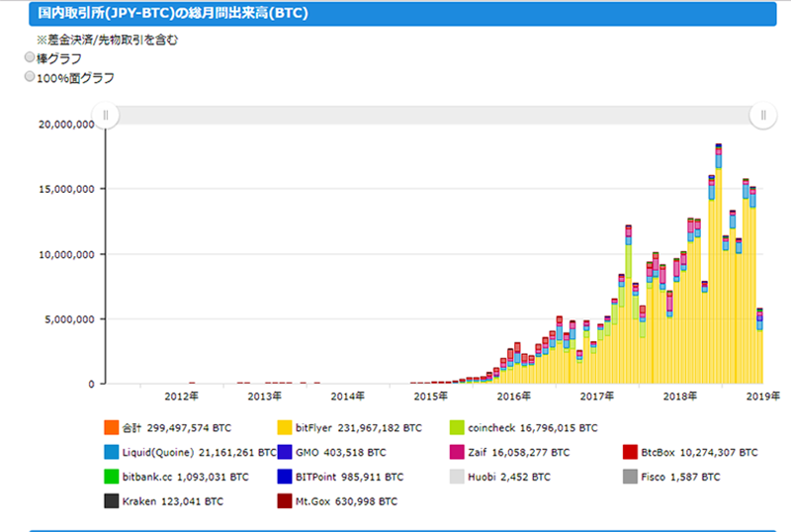
Task: Toggle the Zaif magenta legend swatch
Action: click(457, 452)
